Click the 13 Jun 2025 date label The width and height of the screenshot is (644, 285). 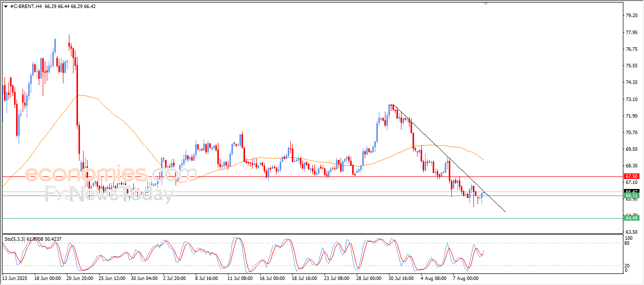pos(14,277)
